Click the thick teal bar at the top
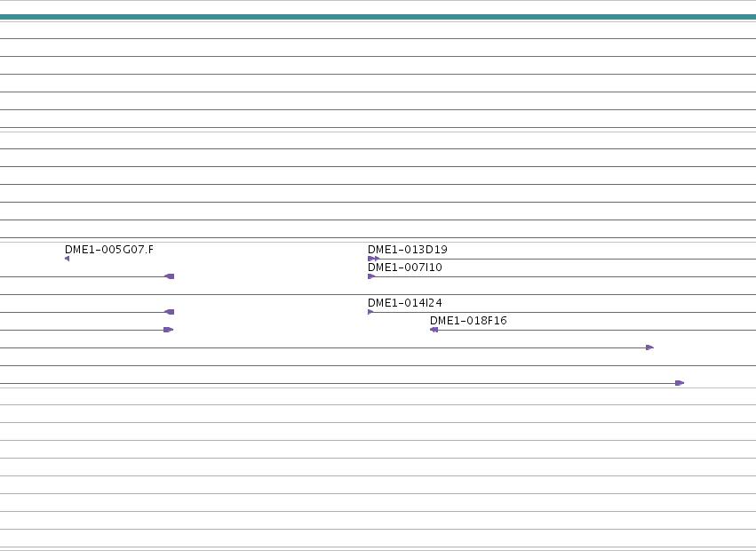Image resolution: width=756 pixels, height=551 pixels. [378, 17]
